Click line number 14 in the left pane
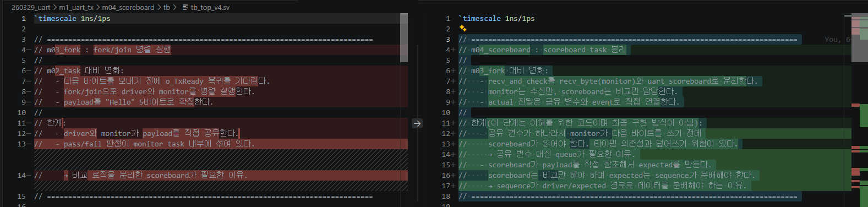This screenshot has height=207, width=868. [21, 175]
